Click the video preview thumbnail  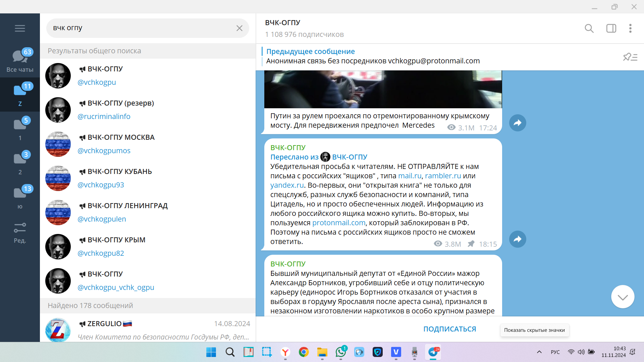(x=383, y=89)
